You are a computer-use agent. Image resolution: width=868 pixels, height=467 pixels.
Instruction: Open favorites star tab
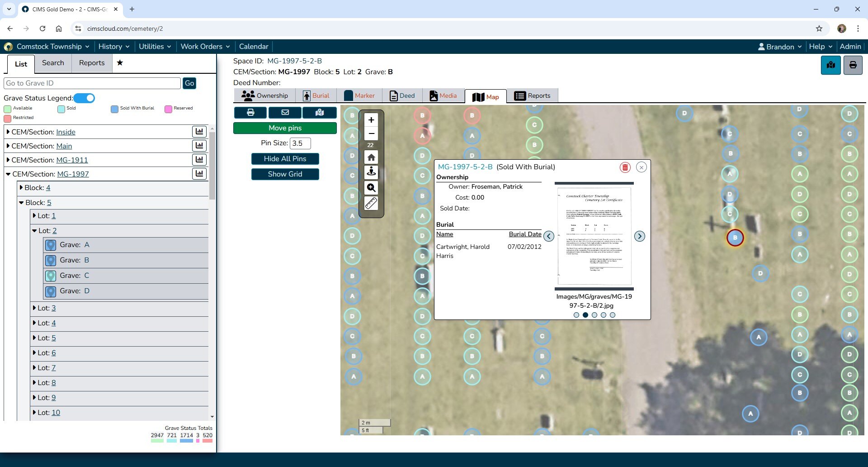120,63
